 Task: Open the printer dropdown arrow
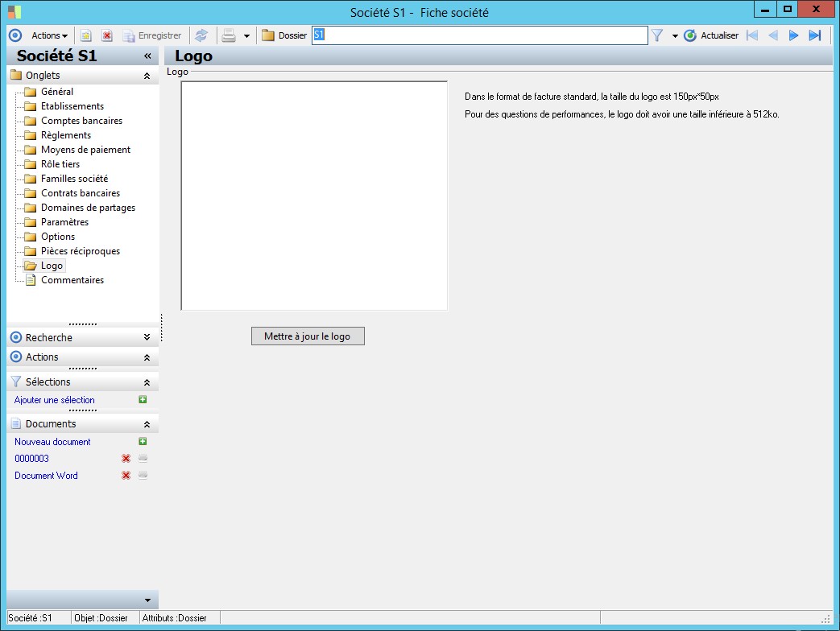246,36
